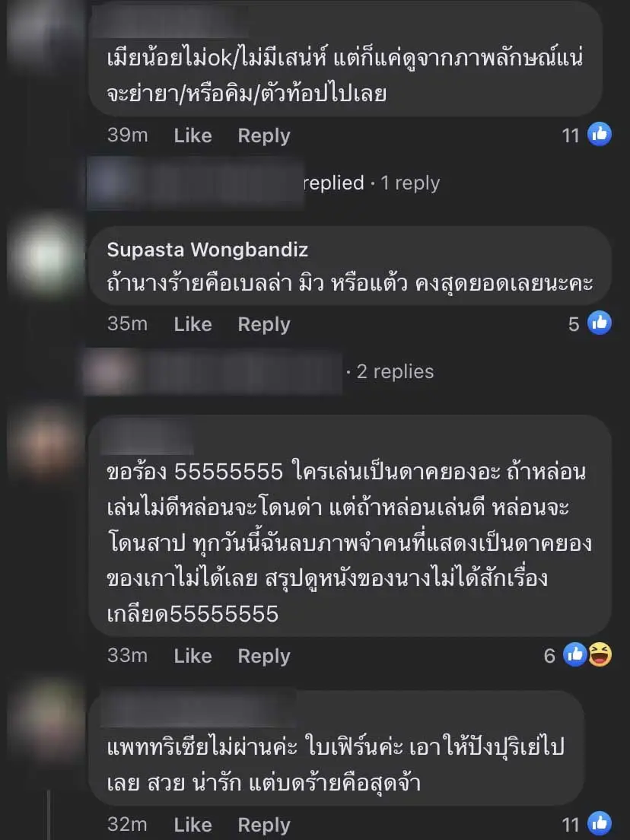Open blurred replier avatar beside '2 replies'
Image resolution: width=630 pixels, height=840 pixels.
pyautogui.click(x=110, y=372)
